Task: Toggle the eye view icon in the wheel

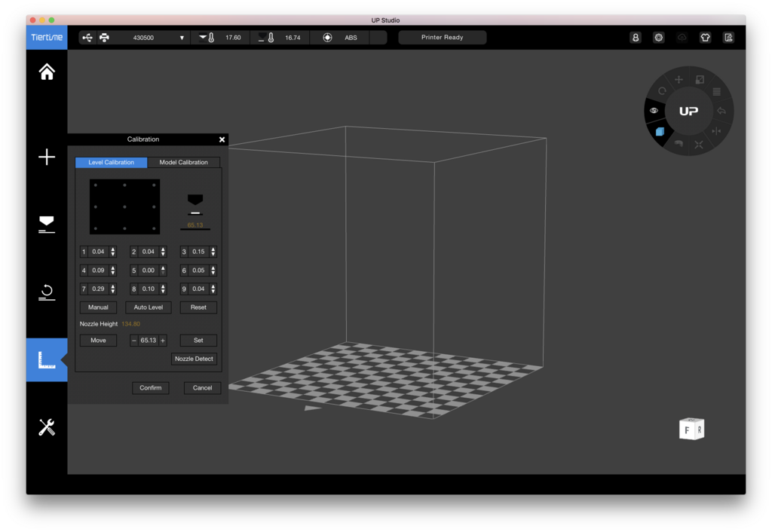Action: pyautogui.click(x=654, y=111)
